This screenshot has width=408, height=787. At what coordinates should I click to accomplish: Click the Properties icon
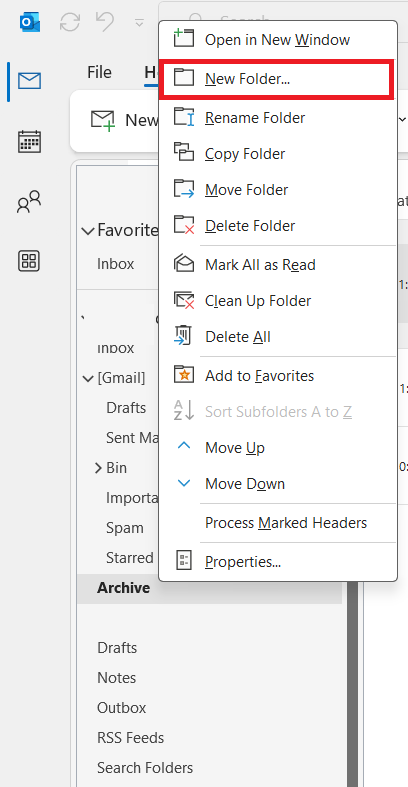(183, 561)
